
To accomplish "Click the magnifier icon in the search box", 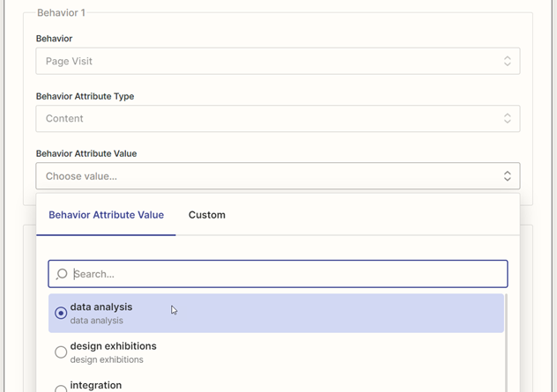I will click(x=62, y=274).
